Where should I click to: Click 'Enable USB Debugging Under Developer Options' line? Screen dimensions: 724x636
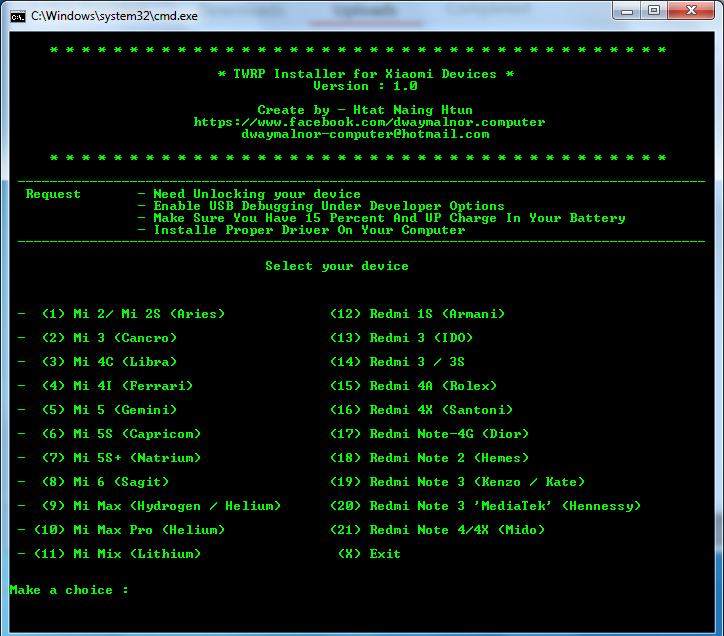tap(329, 206)
